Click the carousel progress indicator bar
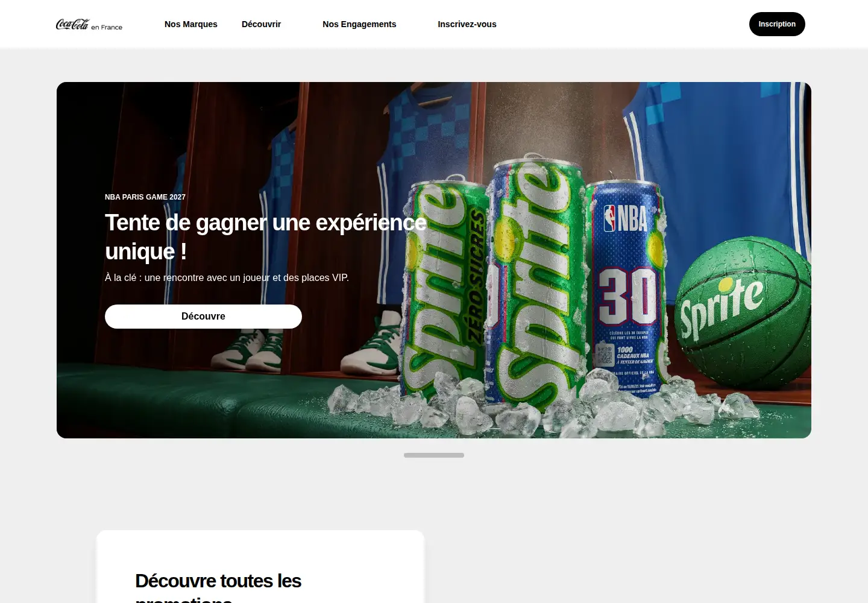This screenshot has width=868, height=603. [434, 455]
